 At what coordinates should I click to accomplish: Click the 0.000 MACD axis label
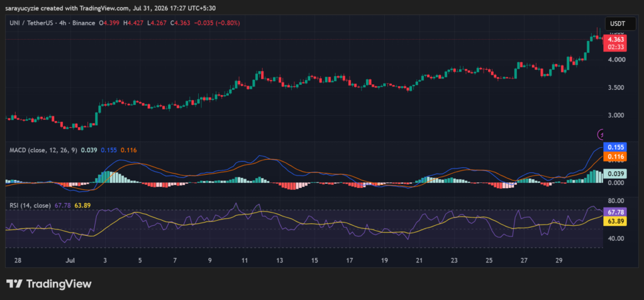(x=616, y=182)
